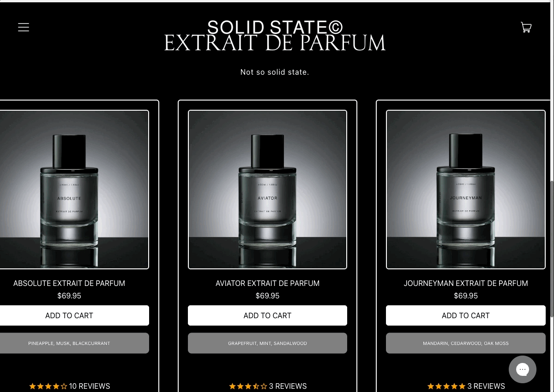The image size is (554, 392).
Task: Open the Aviator perfume bottle image
Action: coord(267,189)
